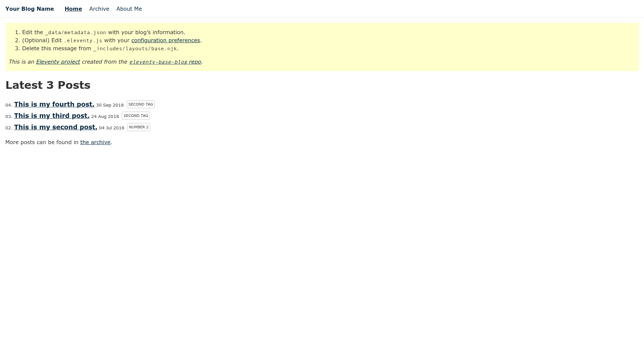This screenshot has height=362, width=644.
Task: Open the Your Blog Name site title
Action: click(x=30, y=9)
